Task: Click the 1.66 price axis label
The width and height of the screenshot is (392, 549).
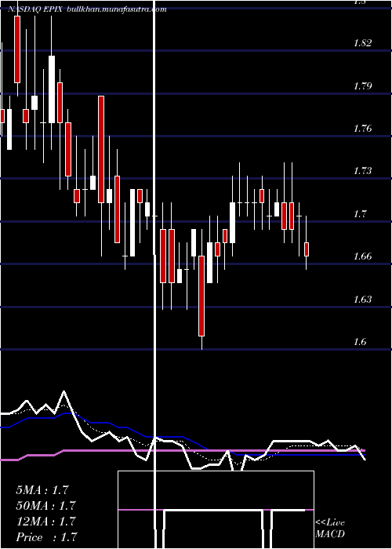Action: (362, 256)
